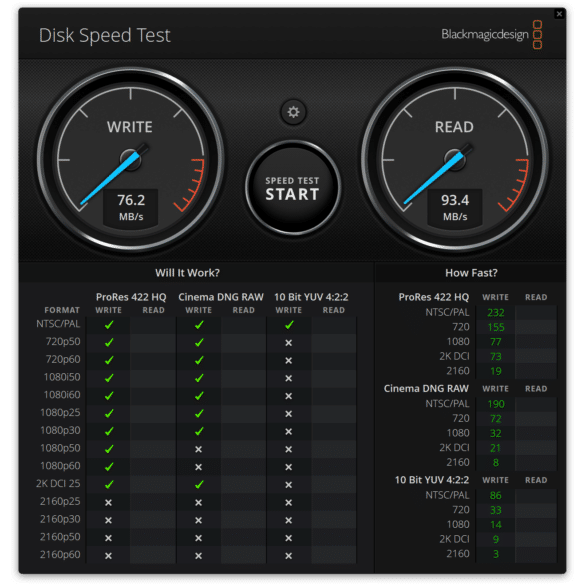The width and height of the screenshot is (585, 585).
Task: Click the 2160p25 format row label
Action: 60,501
